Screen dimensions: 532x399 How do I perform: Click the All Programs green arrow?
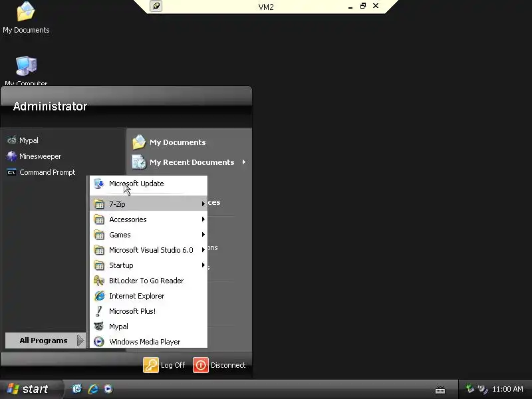click(x=80, y=340)
